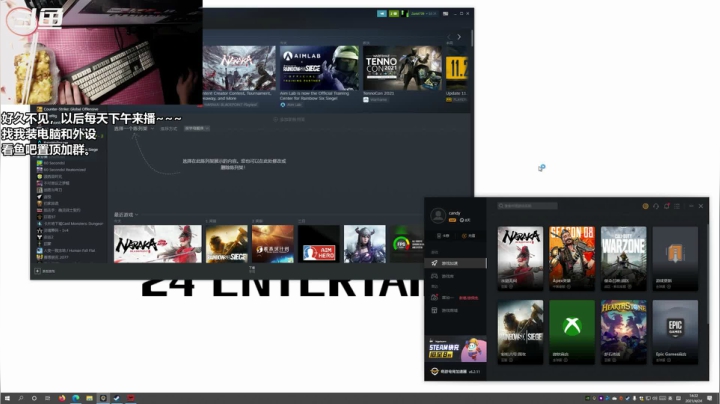Open the Xbox card

pos(572,332)
